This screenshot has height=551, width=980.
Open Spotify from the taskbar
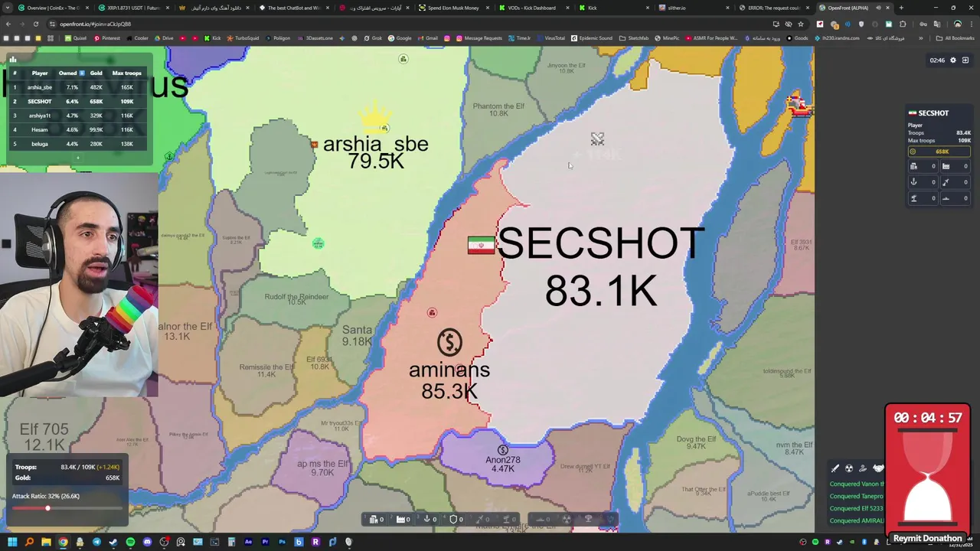click(130, 542)
